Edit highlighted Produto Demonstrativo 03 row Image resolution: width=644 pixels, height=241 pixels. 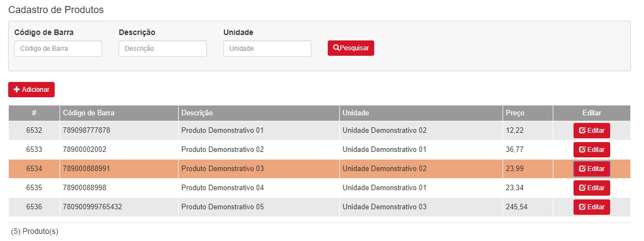(x=592, y=169)
